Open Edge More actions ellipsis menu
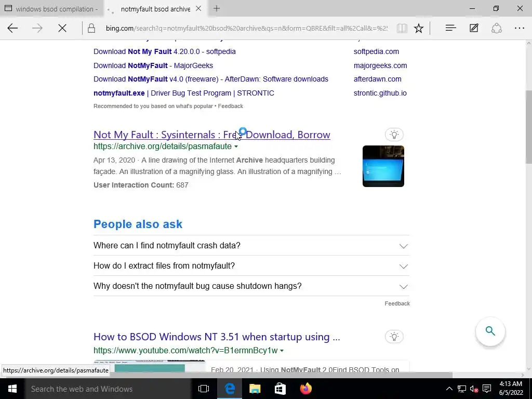This screenshot has height=399, width=532. pyautogui.click(x=520, y=28)
